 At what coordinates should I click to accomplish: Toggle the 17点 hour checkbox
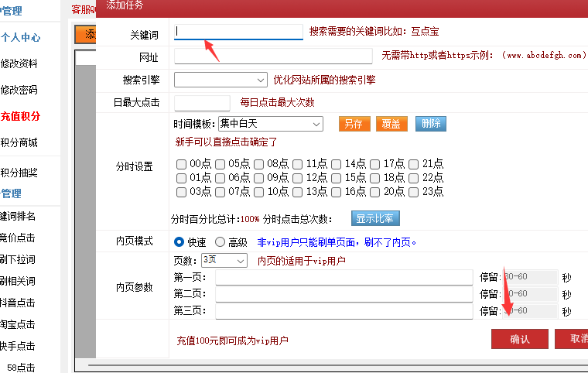pyautogui.click(x=374, y=164)
